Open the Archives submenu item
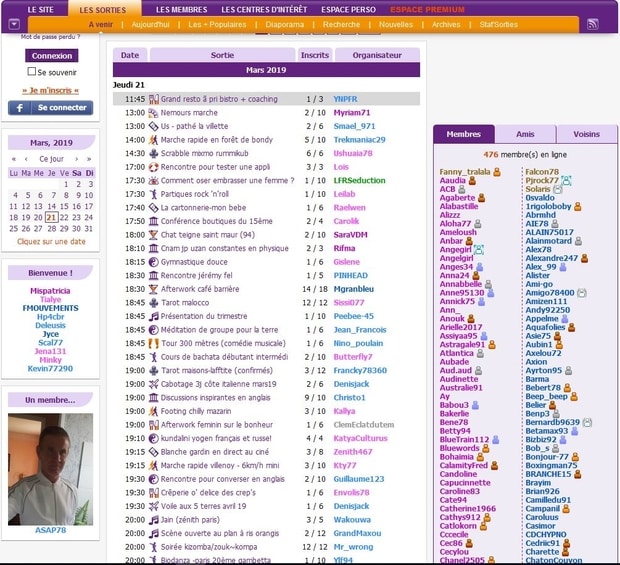 [446, 25]
